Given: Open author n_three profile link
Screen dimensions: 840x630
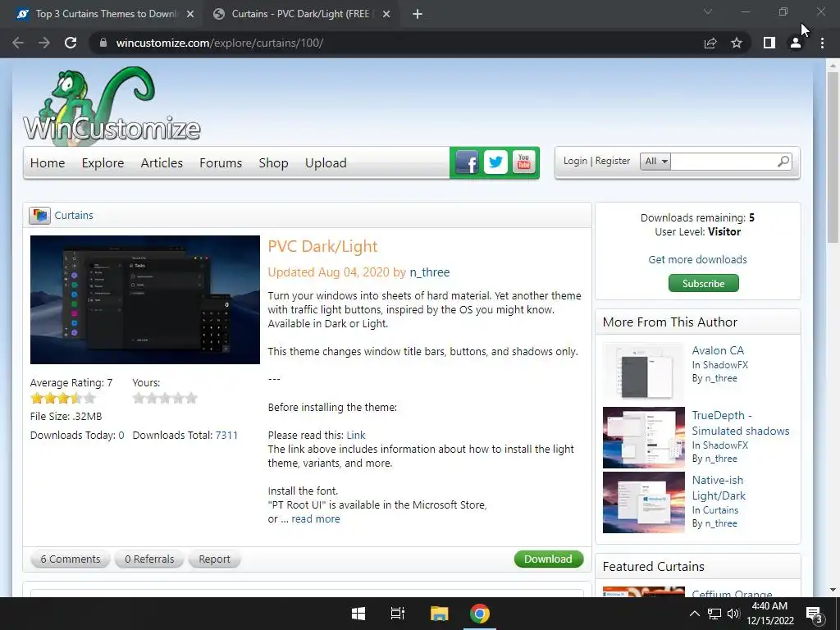Looking at the screenshot, I should (x=430, y=272).
